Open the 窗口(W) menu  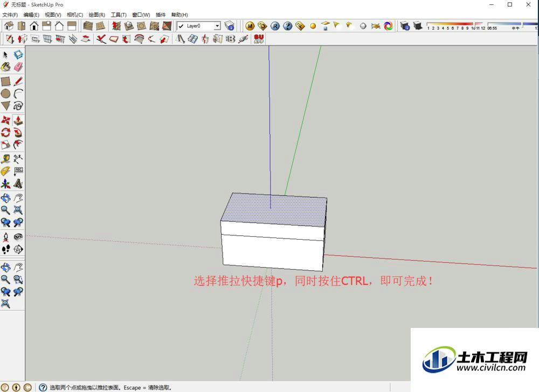[x=141, y=15]
